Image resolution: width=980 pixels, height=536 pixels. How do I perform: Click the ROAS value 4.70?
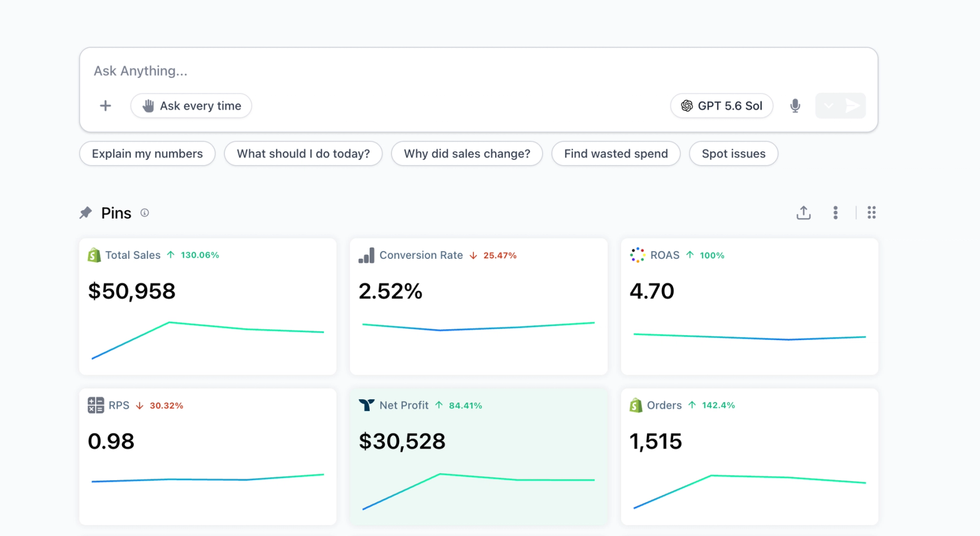point(652,291)
